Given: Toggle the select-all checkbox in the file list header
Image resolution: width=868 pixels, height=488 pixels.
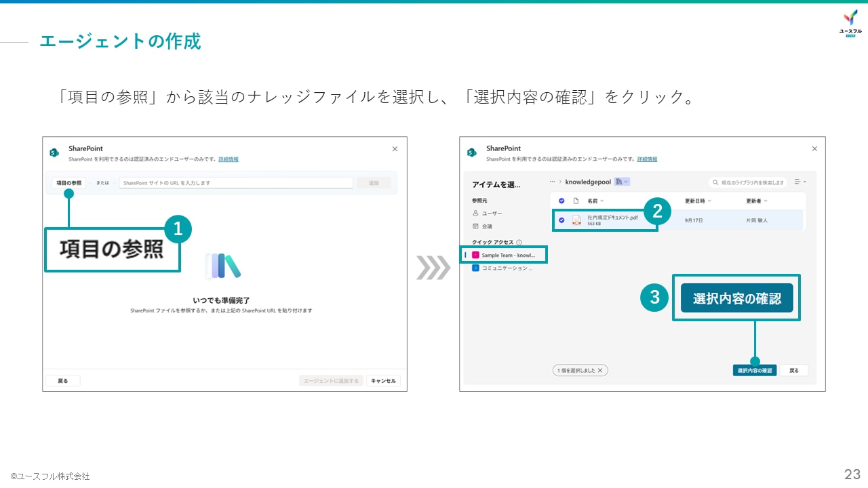Looking at the screenshot, I should tap(561, 201).
